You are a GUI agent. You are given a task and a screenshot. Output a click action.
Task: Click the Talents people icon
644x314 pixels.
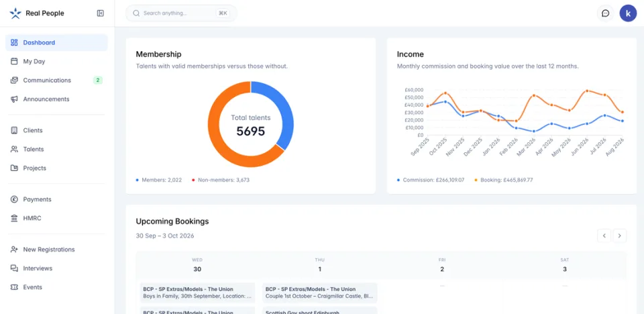[x=14, y=150]
